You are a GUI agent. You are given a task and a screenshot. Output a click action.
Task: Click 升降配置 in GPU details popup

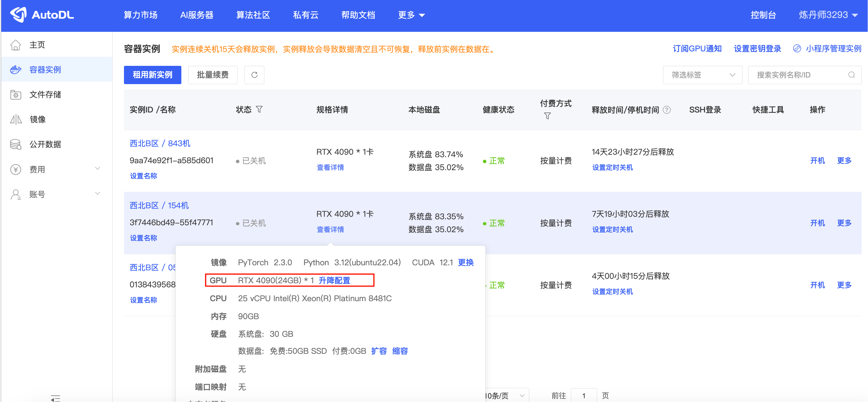coord(335,280)
